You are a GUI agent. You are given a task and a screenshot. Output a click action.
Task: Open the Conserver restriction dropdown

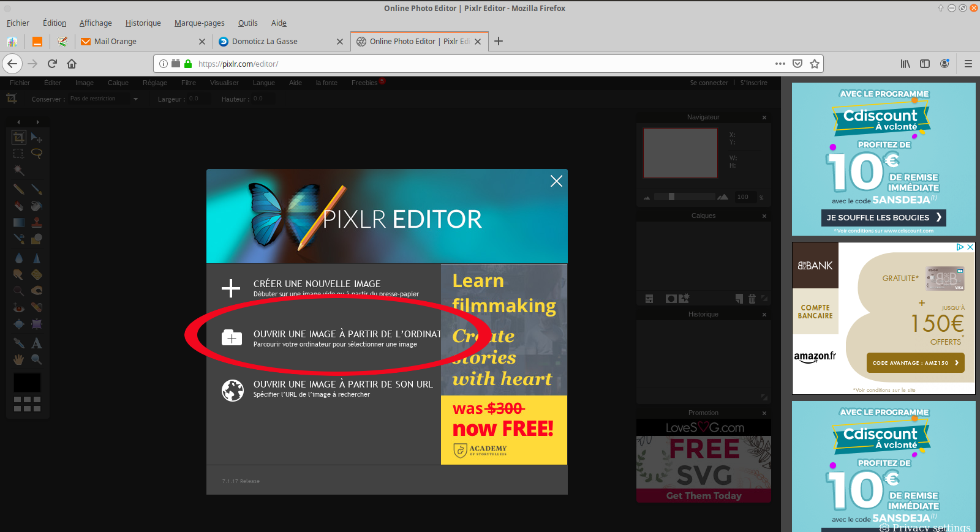[x=104, y=99]
